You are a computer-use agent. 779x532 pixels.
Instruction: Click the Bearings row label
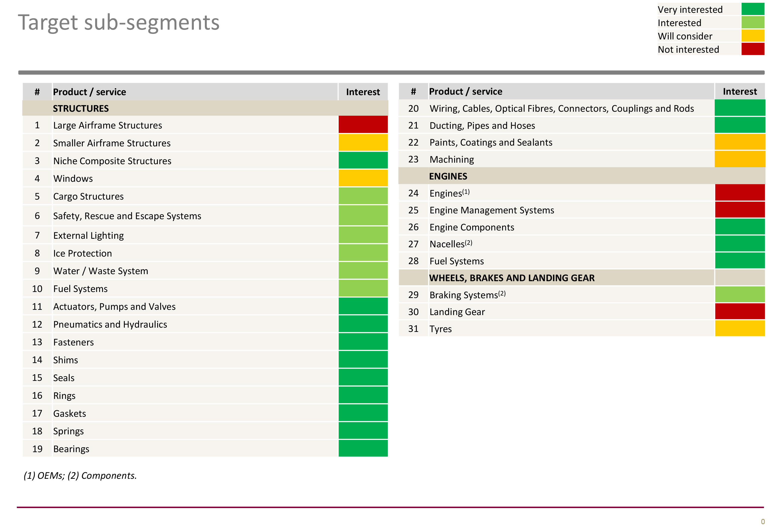point(71,449)
